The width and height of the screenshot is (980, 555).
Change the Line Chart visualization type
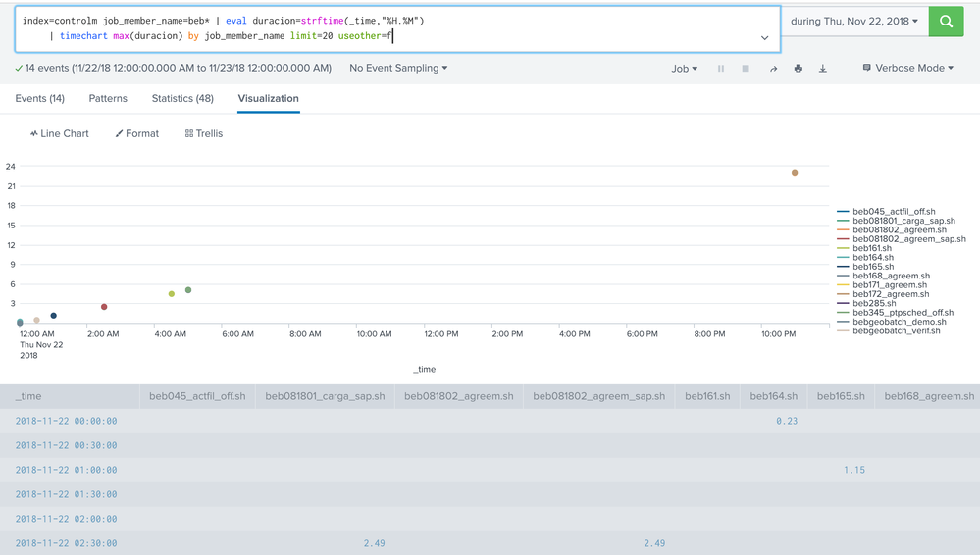[60, 133]
